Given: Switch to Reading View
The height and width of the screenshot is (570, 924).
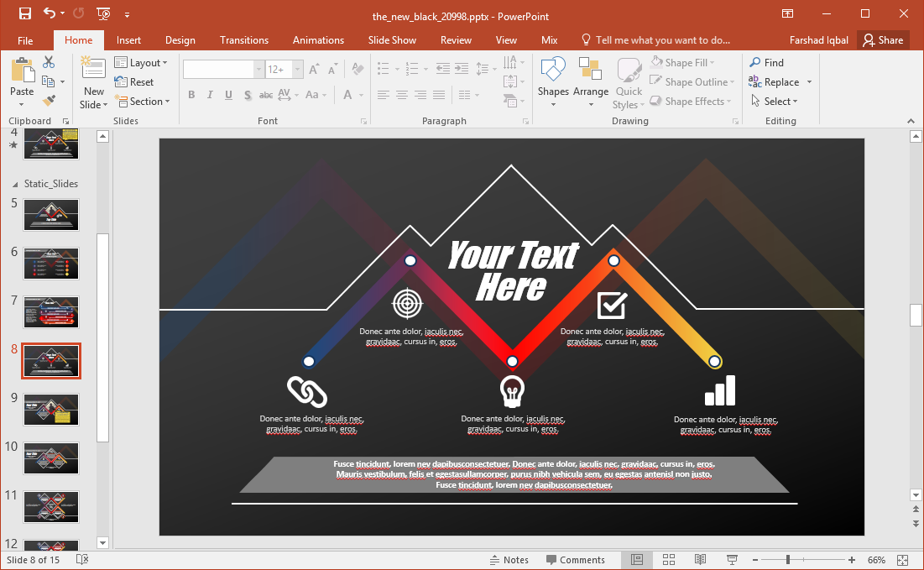Looking at the screenshot, I should click(x=700, y=560).
